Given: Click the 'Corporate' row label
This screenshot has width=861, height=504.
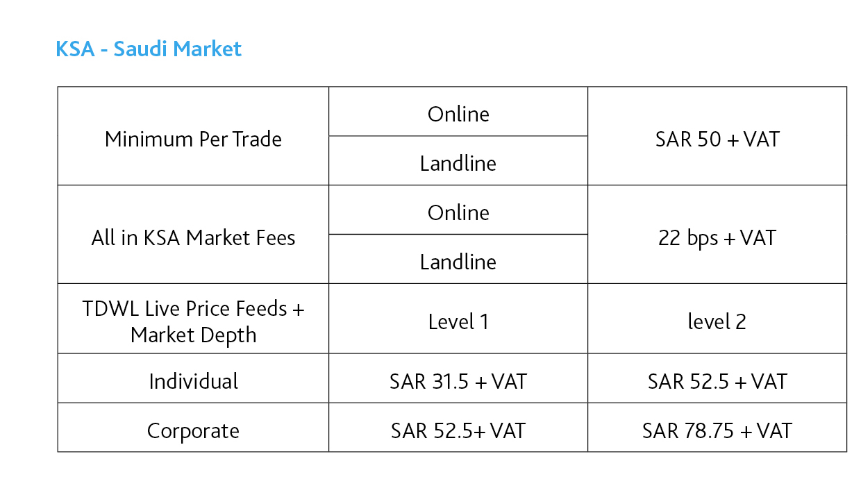Looking at the screenshot, I should point(193,431).
